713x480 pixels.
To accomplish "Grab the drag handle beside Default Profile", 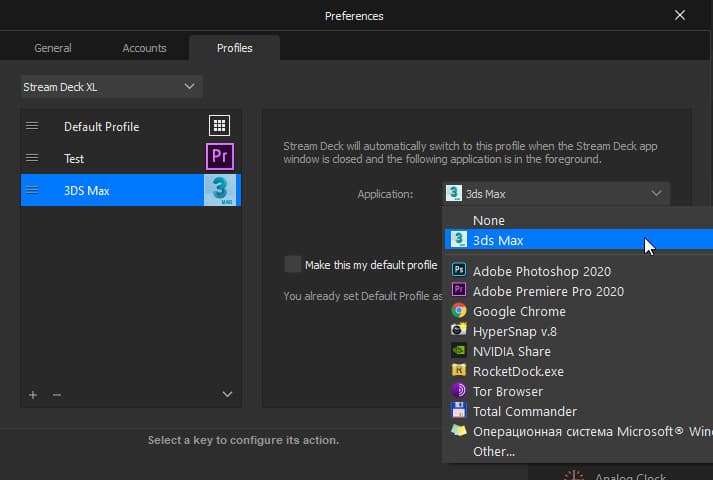I will pos(32,126).
